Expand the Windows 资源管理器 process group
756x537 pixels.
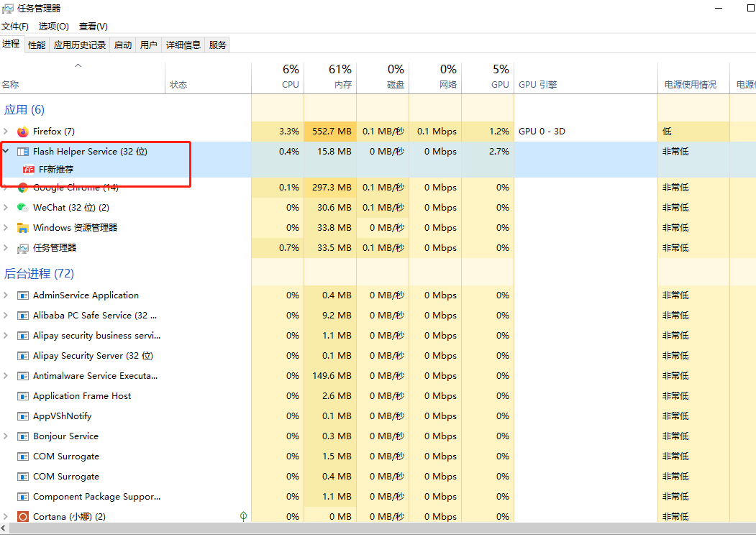point(6,228)
